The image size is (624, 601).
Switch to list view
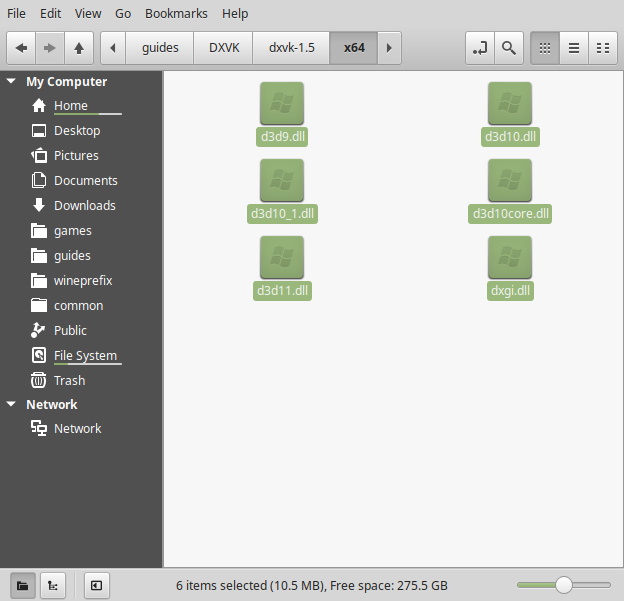click(574, 48)
